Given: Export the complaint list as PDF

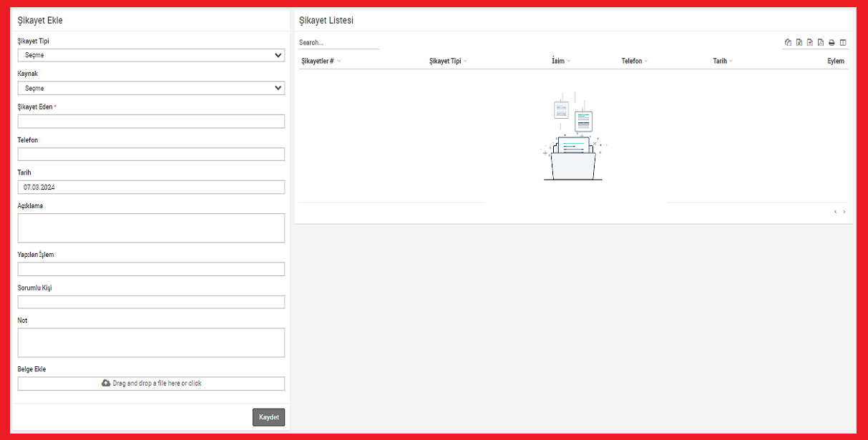Looking at the screenshot, I should click(x=821, y=43).
